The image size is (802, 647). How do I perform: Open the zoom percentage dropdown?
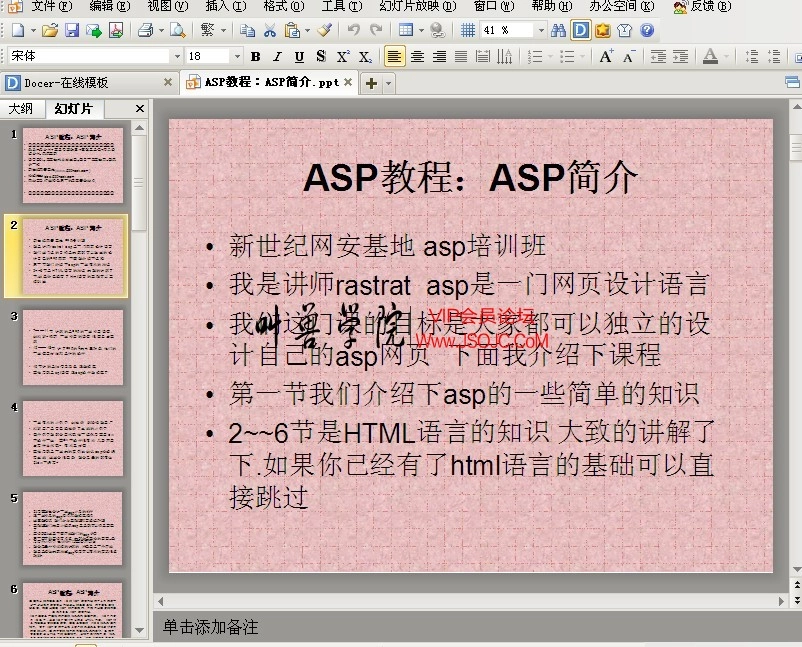[x=539, y=31]
